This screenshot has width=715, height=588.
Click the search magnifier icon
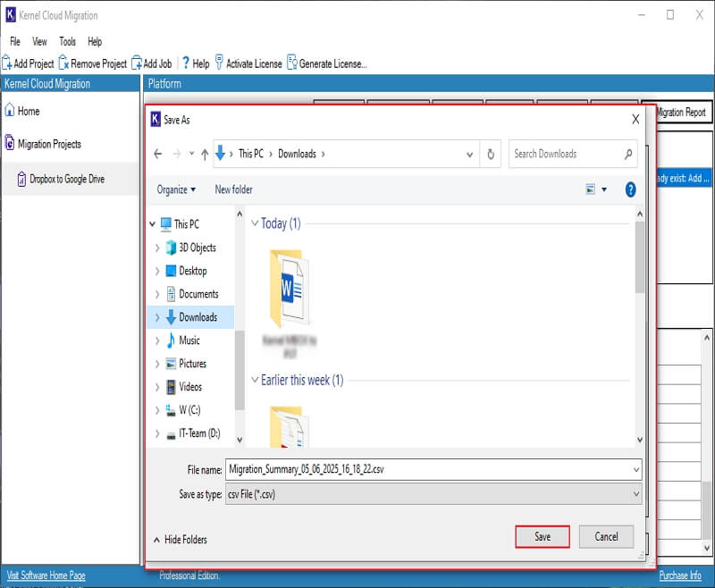pyautogui.click(x=628, y=154)
